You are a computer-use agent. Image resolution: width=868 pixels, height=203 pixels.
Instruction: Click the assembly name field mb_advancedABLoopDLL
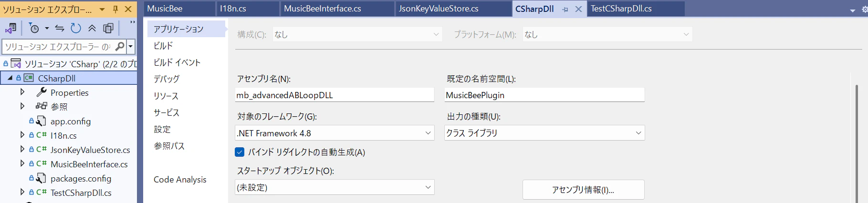coord(335,95)
